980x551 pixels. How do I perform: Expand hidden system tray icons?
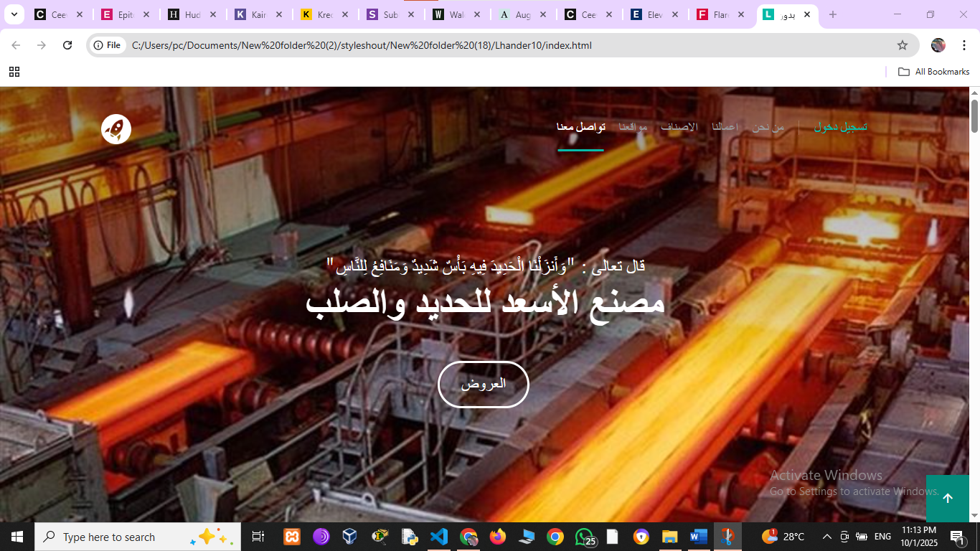826,537
